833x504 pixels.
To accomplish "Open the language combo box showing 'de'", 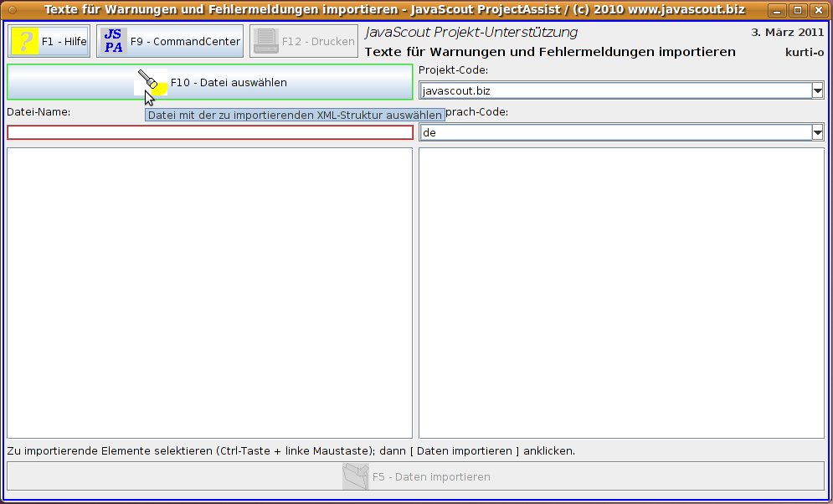I will click(615, 132).
